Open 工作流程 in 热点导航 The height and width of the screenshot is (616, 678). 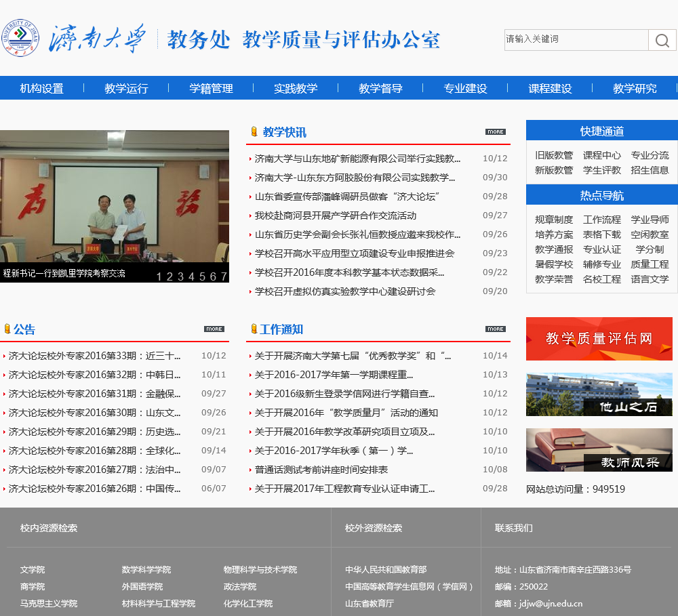point(602,220)
